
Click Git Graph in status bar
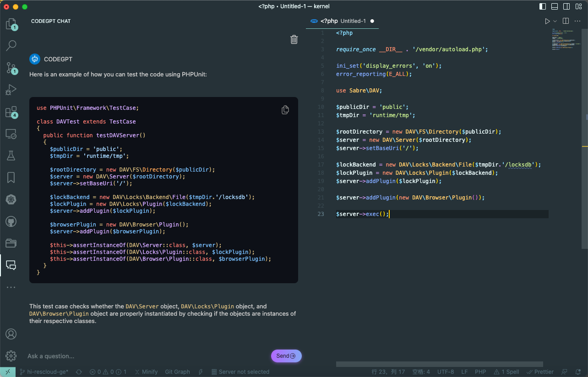click(177, 372)
